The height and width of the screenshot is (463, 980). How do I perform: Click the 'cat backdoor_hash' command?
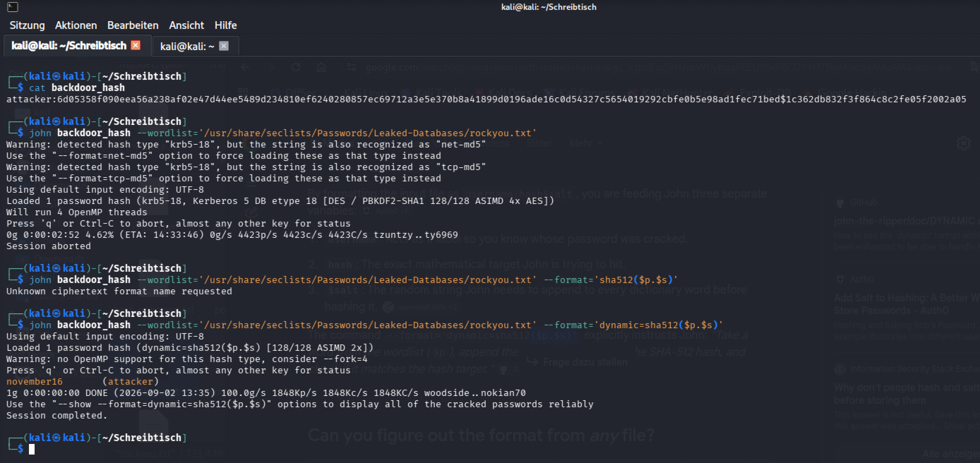(x=77, y=88)
